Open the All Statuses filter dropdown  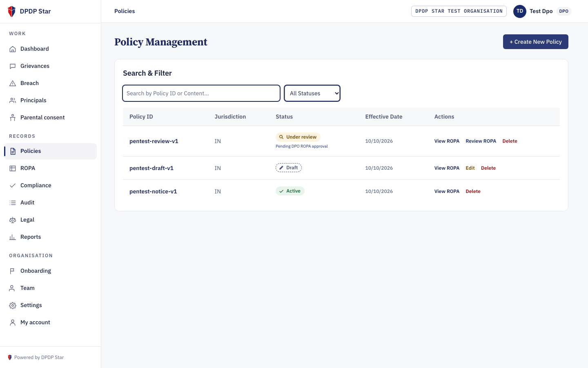click(312, 93)
